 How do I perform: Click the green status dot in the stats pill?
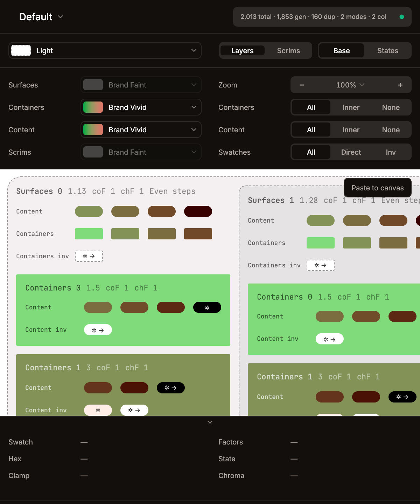(402, 16)
